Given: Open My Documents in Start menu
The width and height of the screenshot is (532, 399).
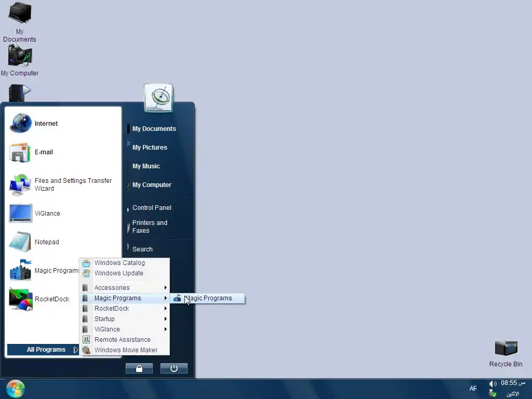Looking at the screenshot, I should [154, 129].
